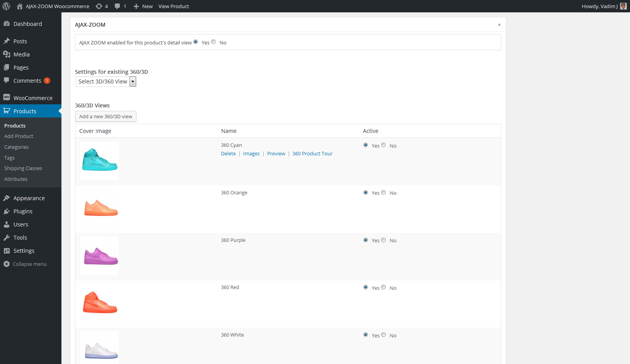This screenshot has width=630, height=364.
Task: Open Categories submenu item
Action: [x=16, y=147]
